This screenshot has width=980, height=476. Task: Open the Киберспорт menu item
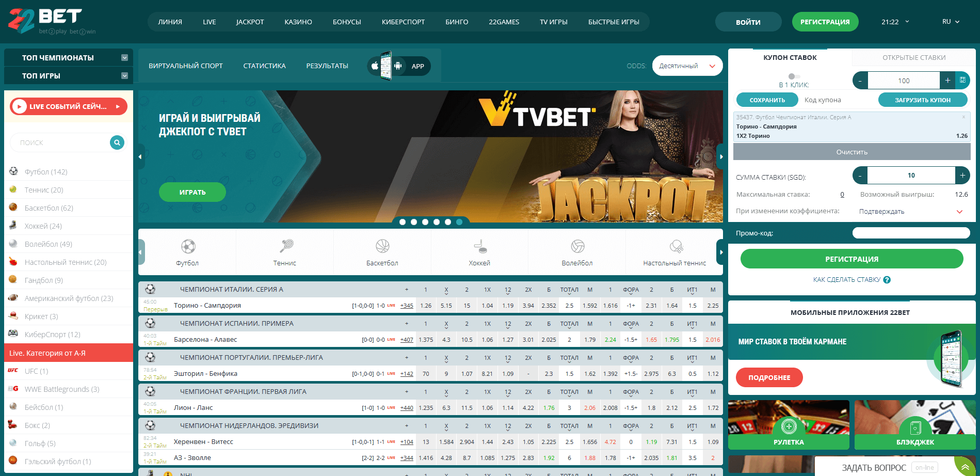click(x=403, y=22)
